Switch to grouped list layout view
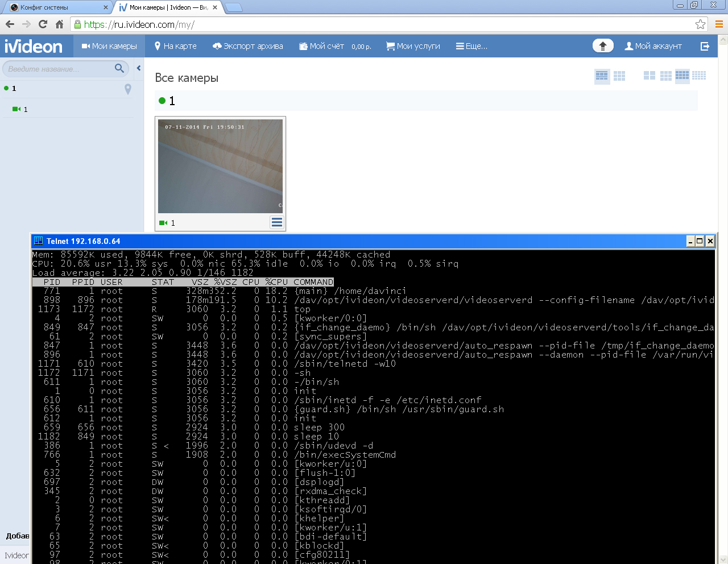 (x=602, y=76)
